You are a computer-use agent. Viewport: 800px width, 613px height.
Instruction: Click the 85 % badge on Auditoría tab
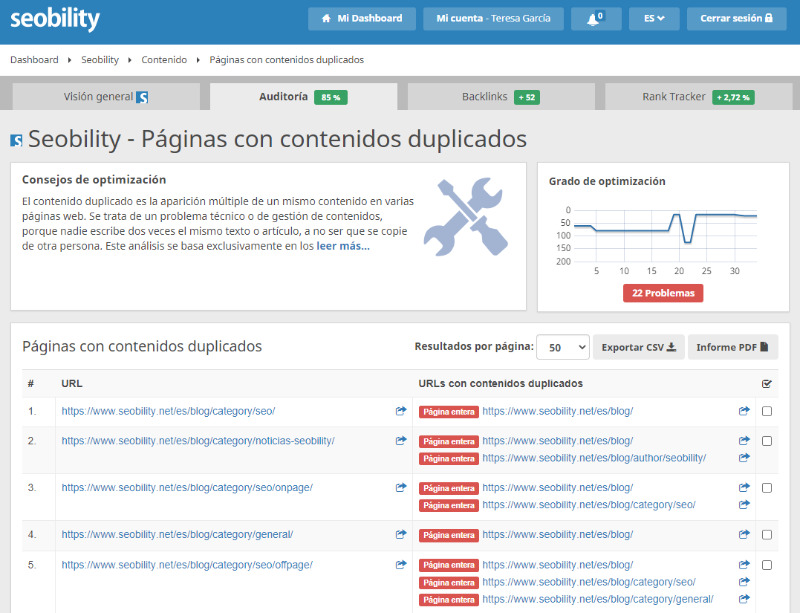coord(331,97)
